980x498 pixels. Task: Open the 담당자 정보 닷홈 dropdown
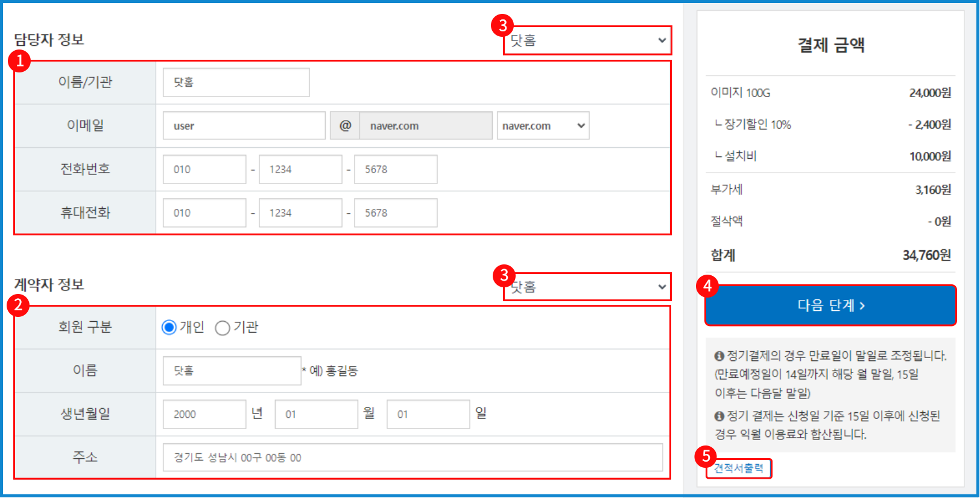point(588,40)
